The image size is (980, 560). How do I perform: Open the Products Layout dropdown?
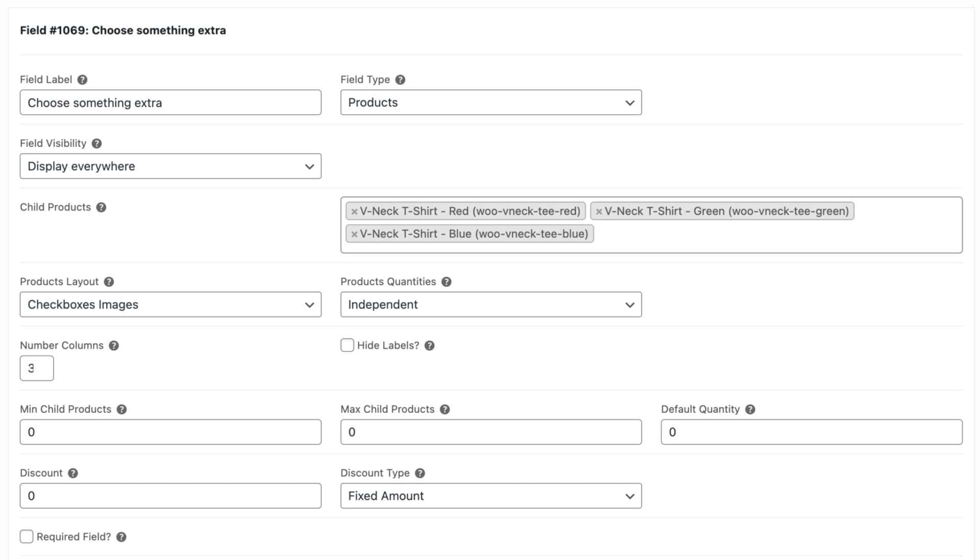click(x=170, y=304)
